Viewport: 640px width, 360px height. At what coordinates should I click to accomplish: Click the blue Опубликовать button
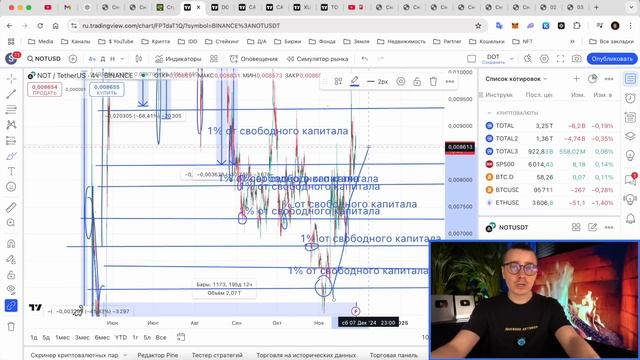(612, 59)
